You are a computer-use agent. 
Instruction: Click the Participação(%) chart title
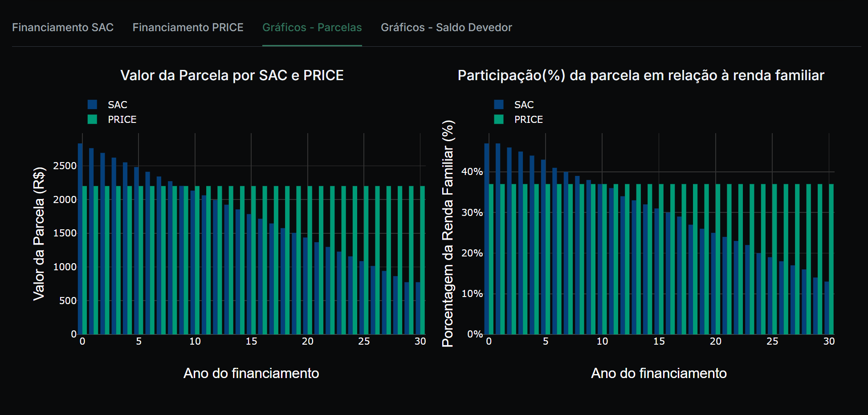tap(641, 75)
